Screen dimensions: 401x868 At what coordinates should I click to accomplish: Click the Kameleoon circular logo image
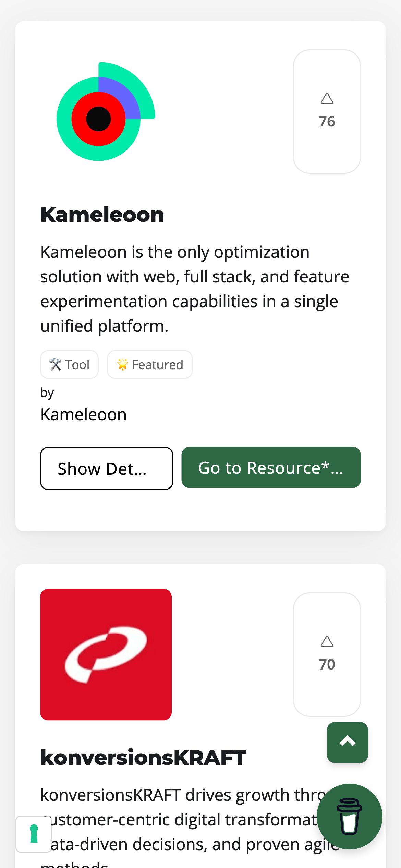(x=106, y=112)
